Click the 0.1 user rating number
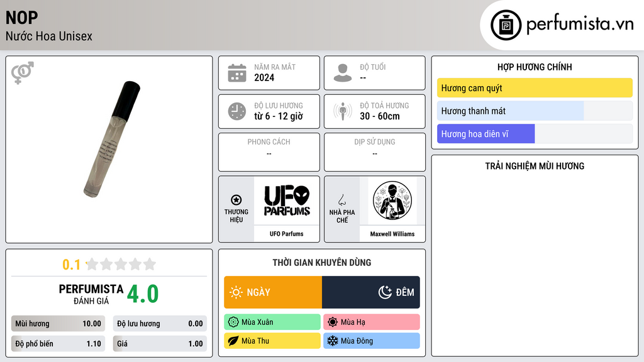Image resolution: width=644 pixels, height=362 pixels. click(x=72, y=265)
